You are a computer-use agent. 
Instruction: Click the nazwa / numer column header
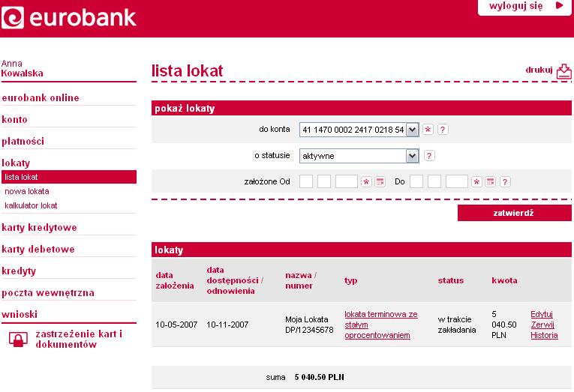point(301,280)
